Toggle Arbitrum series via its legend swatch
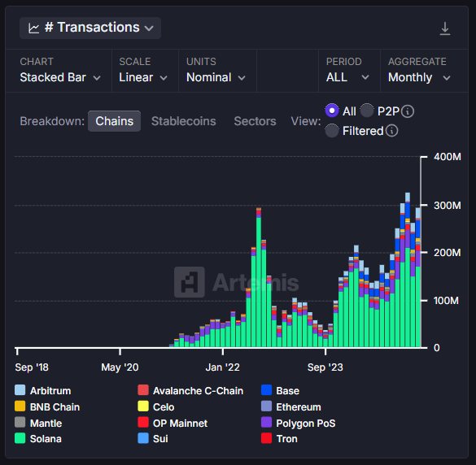 [x=20, y=390]
